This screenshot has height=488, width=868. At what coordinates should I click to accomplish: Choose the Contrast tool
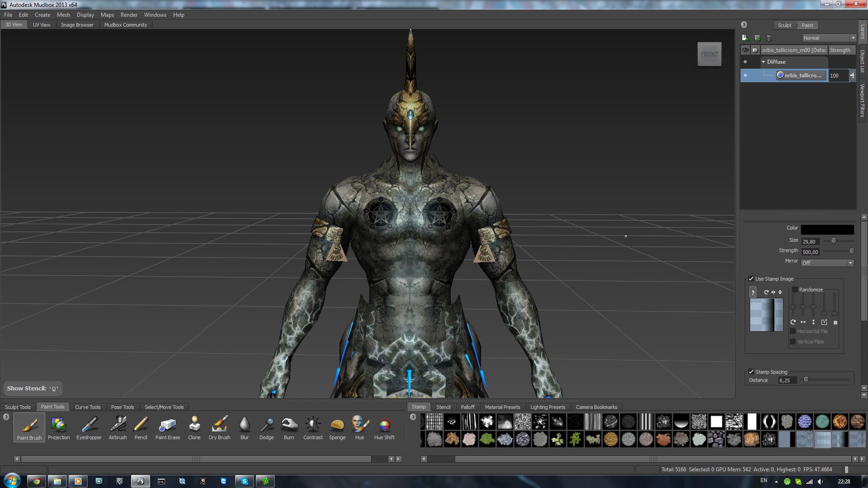(313, 427)
